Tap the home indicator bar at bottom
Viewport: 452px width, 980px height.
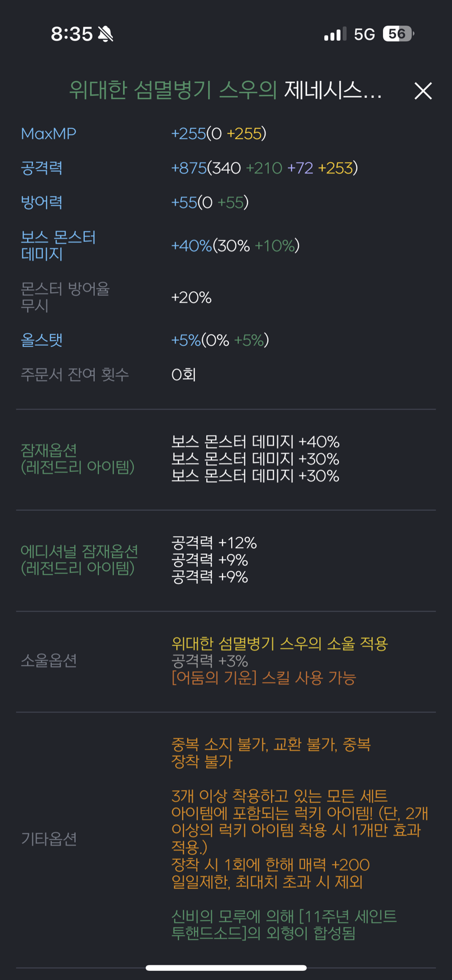tap(226, 968)
